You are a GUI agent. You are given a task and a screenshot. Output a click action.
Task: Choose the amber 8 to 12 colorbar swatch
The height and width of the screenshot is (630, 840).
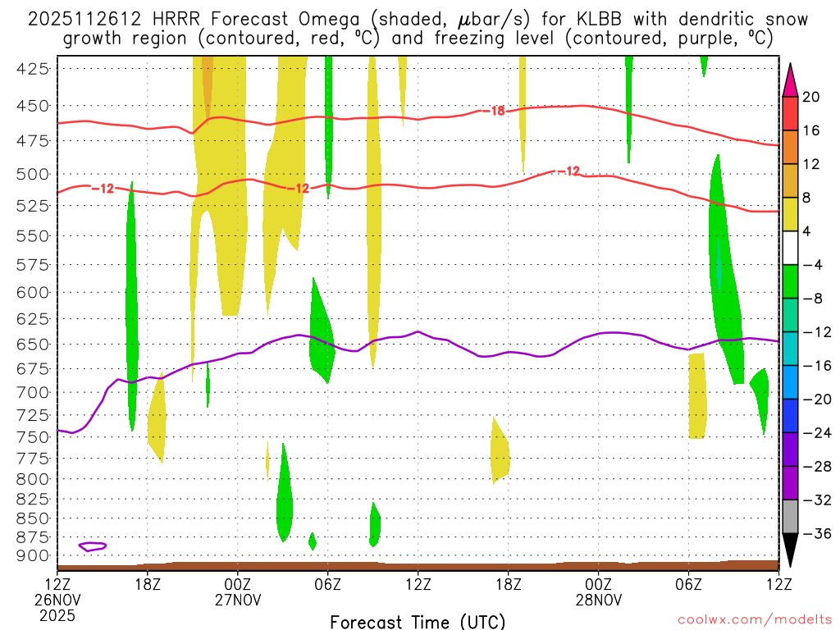pos(790,180)
